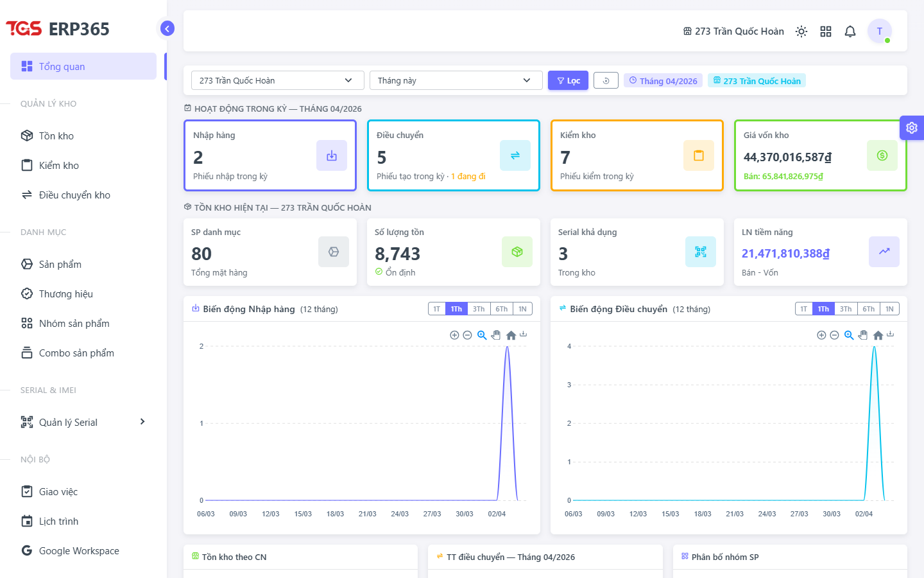Screen dimensions: 924x578
Task: Click the Điều chuyển card swap icon
Action: (515, 155)
